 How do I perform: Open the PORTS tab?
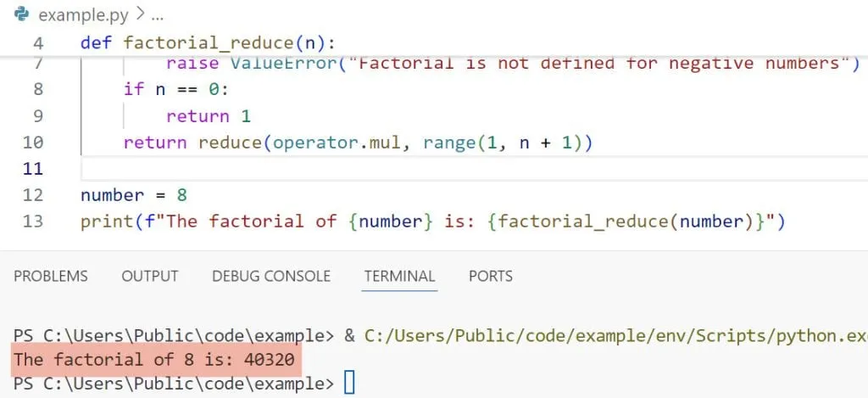click(491, 276)
